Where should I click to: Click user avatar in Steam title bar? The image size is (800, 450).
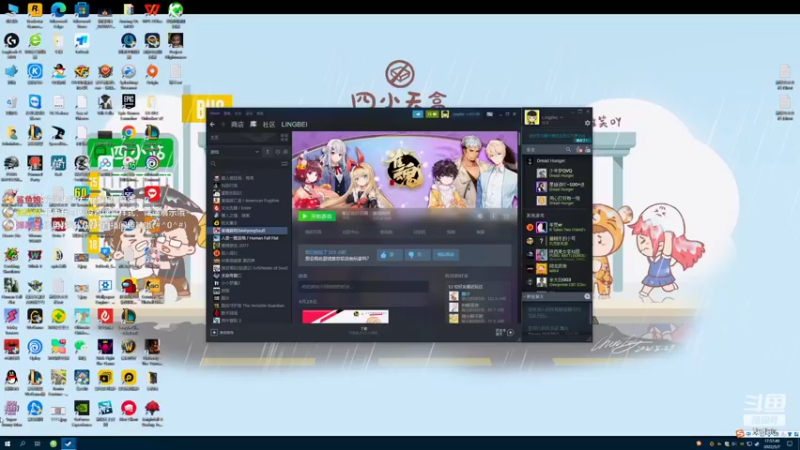point(445,114)
